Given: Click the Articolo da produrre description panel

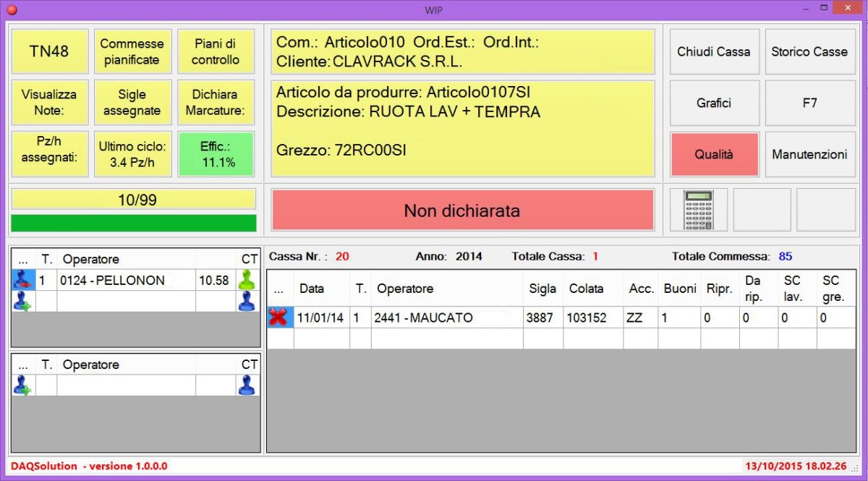Looking at the screenshot, I should point(463,129).
